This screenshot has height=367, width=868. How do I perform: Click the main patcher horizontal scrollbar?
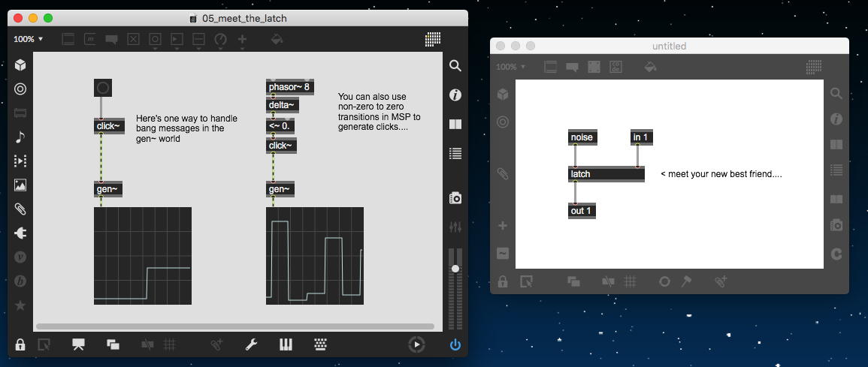pos(234,326)
